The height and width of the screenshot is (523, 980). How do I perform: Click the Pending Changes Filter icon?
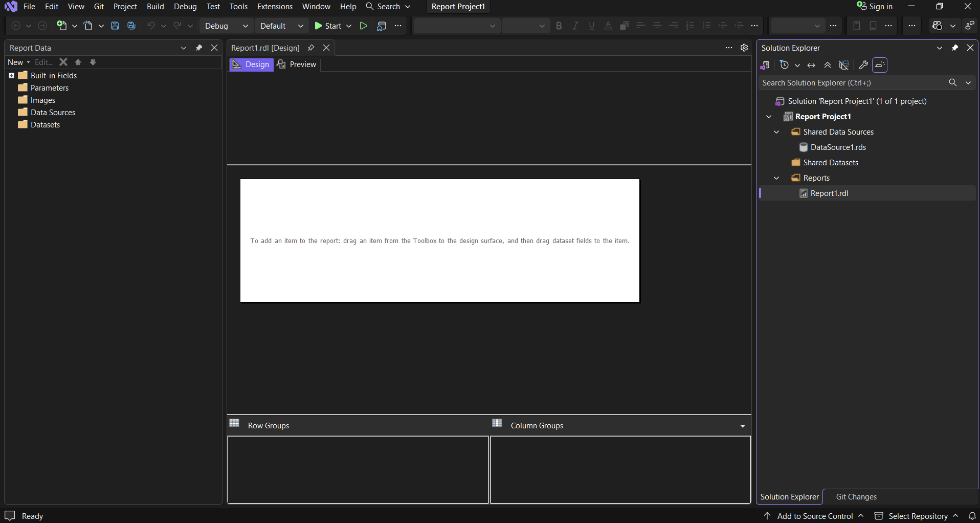pyautogui.click(x=784, y=65)
